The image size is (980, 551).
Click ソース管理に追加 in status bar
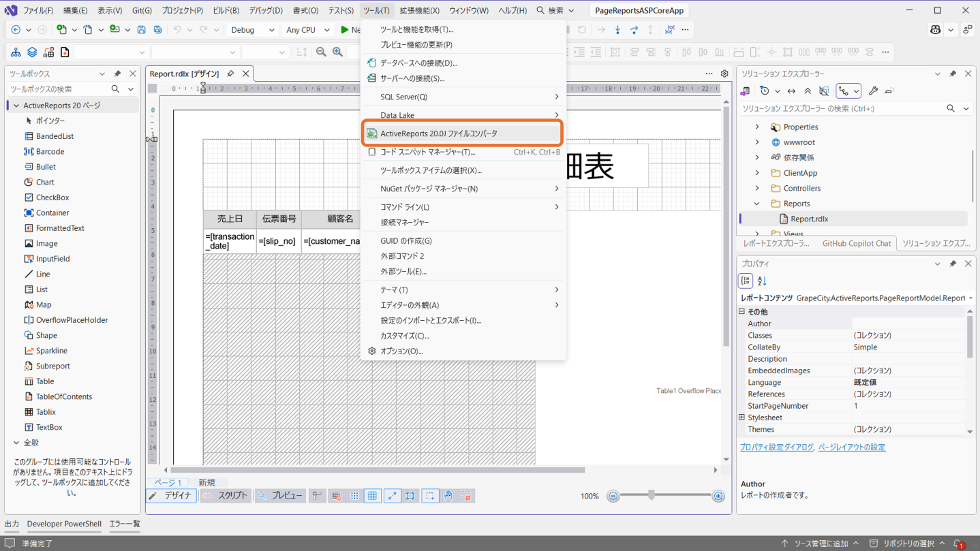click(819, 544)
